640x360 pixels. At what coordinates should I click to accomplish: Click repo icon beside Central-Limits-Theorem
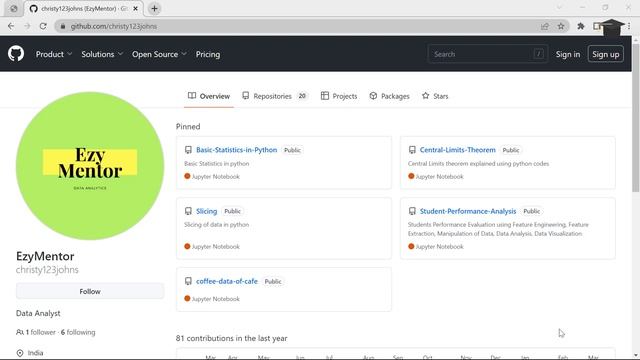[x=412, y=150]
